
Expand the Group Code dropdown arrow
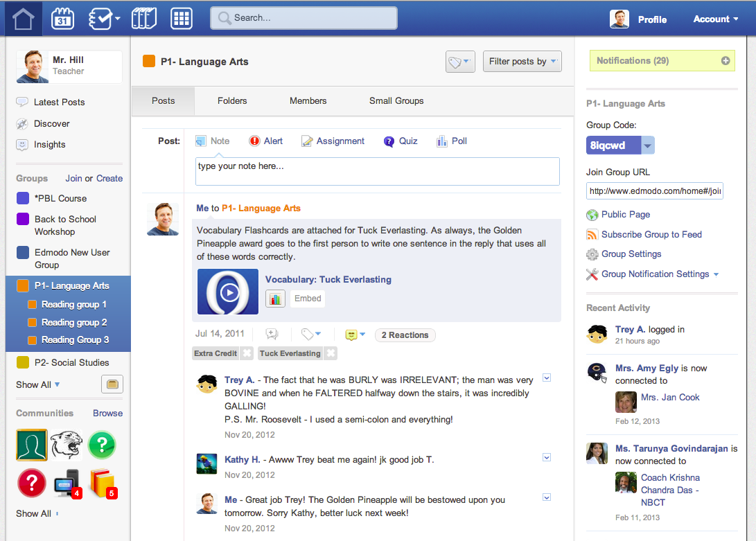647,145
